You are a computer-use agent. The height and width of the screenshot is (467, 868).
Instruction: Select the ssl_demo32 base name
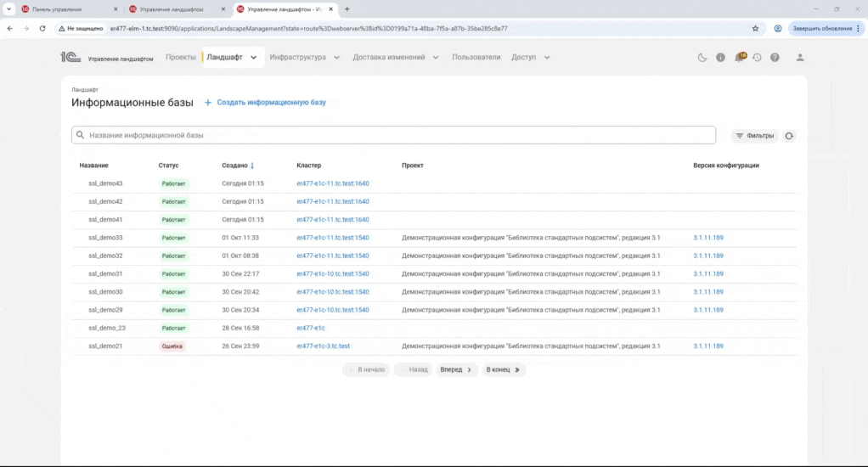pos(105,256)
